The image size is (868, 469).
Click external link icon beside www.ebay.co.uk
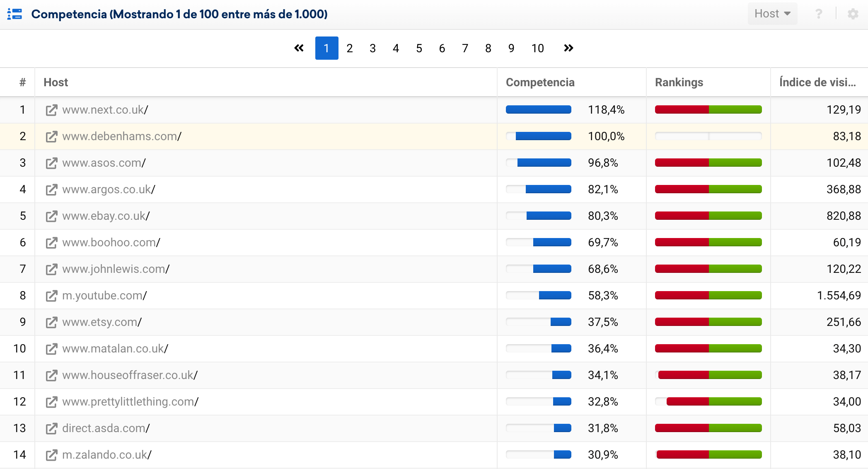tap(51, 216)
